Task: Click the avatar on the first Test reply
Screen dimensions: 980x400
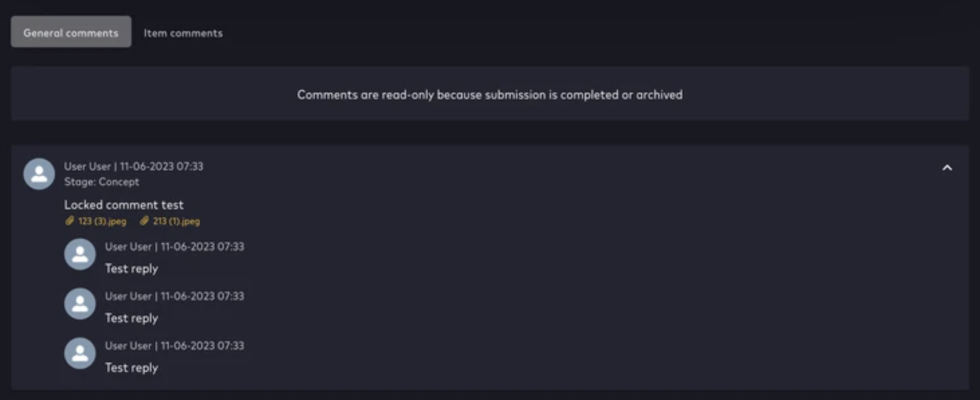Action: [x=79, y=254]
